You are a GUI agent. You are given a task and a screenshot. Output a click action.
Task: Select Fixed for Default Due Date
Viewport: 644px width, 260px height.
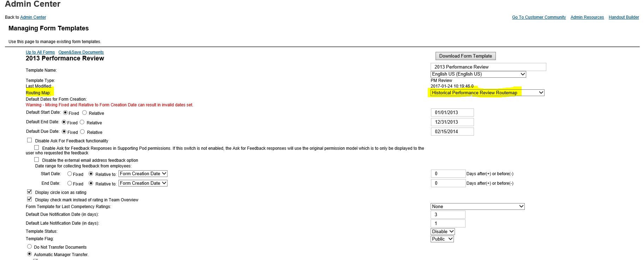[x=64, y=132]
